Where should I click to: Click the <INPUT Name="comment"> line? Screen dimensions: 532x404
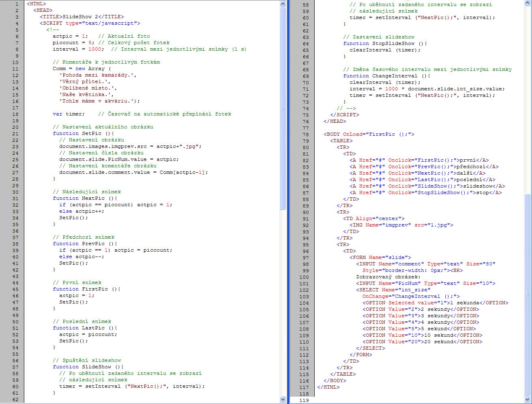(x=425, y=264)
